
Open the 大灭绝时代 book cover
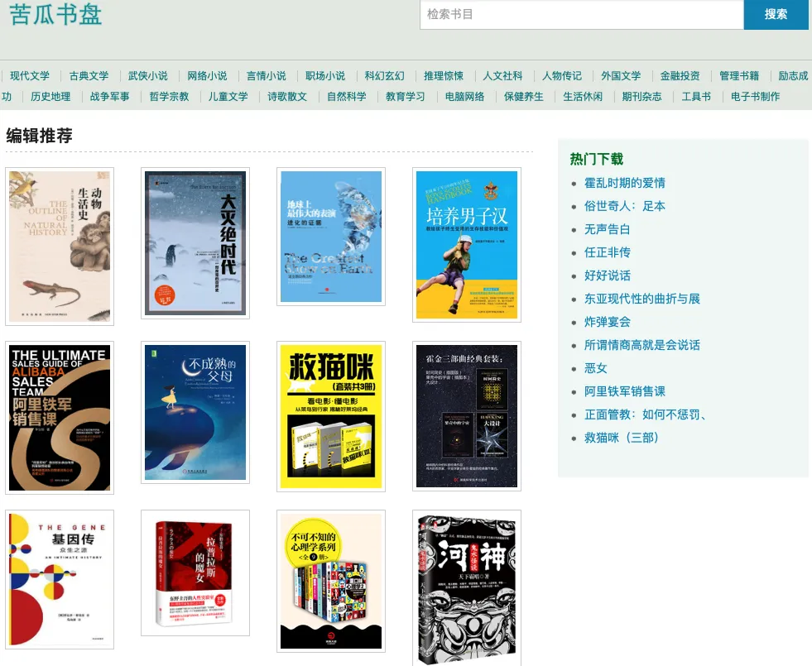click(x=195, y=243)
